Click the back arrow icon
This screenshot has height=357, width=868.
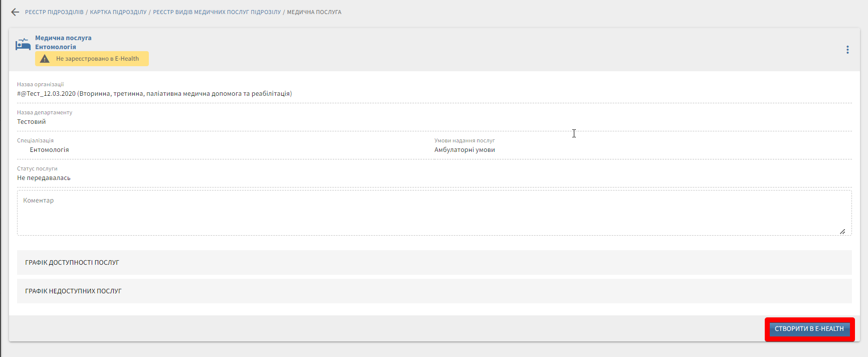(15, 12)
